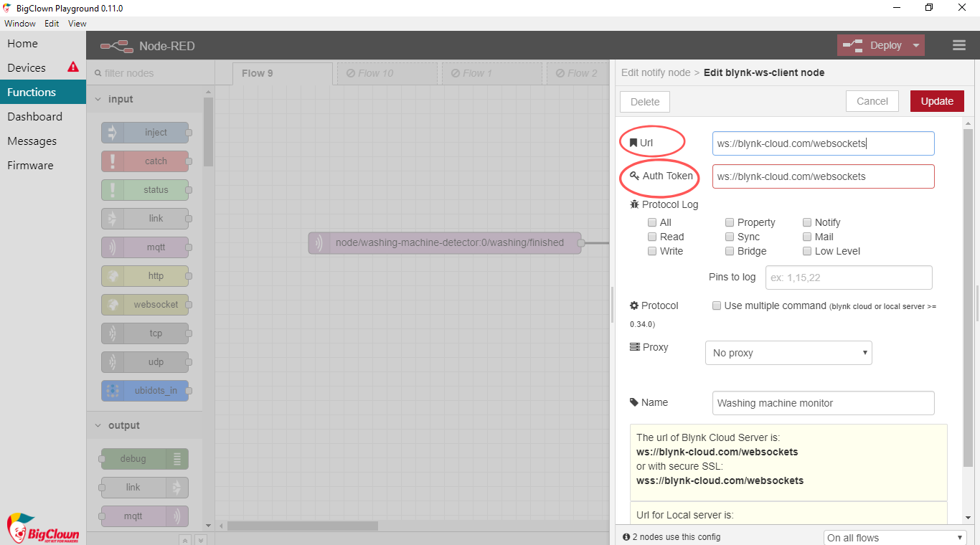Open Firmware in sidebar
The height and width of the screenshot is (545, 980).
[43, 165]
